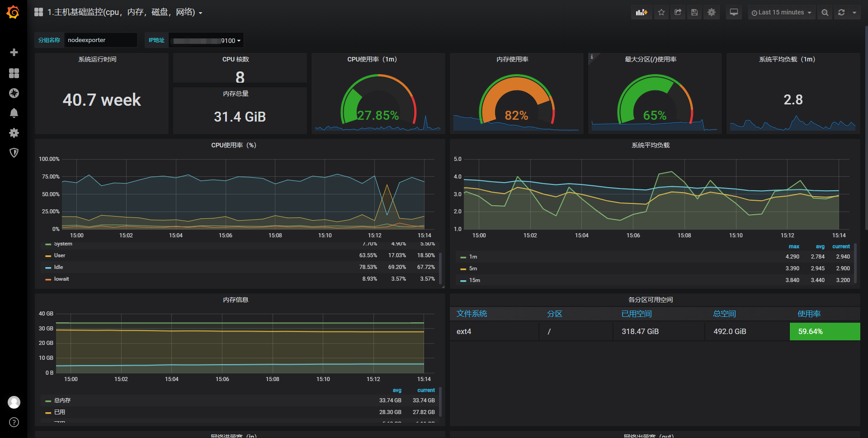Open the 系统平均负载 graph panel title menu
Screen dimensions: 868x438
(x=651, y=145)
